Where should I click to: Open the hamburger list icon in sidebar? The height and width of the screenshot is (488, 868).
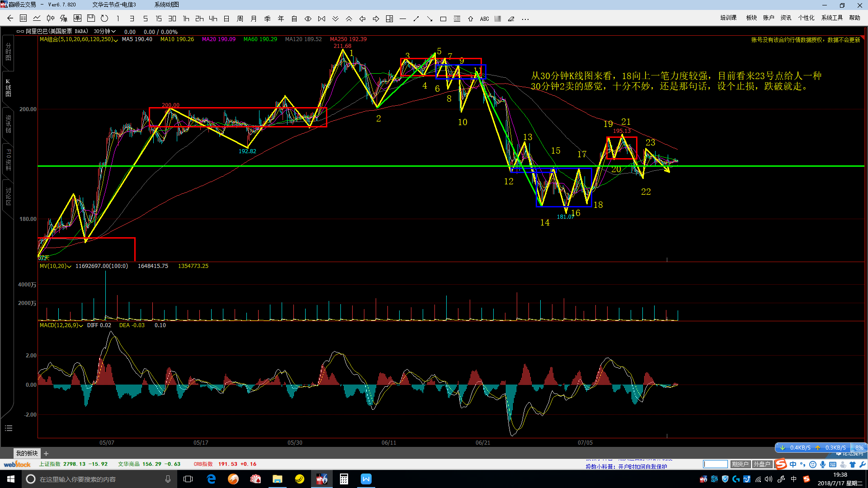[8, 428]
